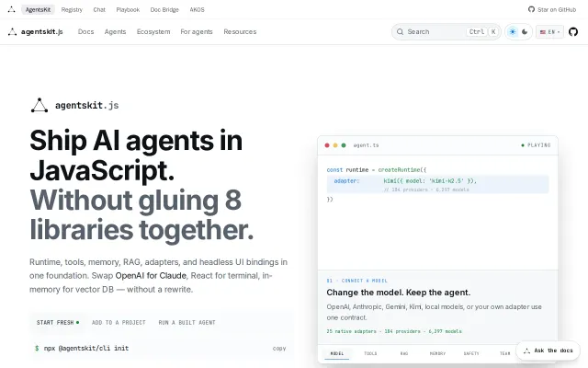Click the green window dot in agent.ts

click(x=344, y=145)
